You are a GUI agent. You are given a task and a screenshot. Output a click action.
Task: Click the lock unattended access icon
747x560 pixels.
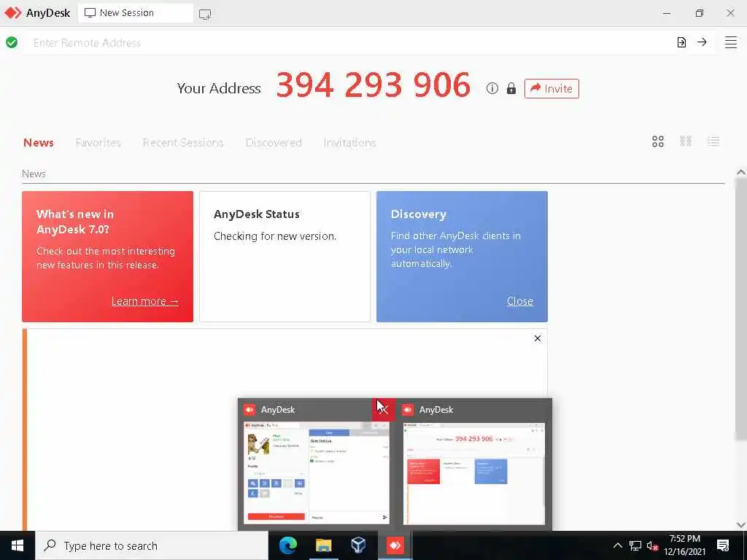click(511, 88)
